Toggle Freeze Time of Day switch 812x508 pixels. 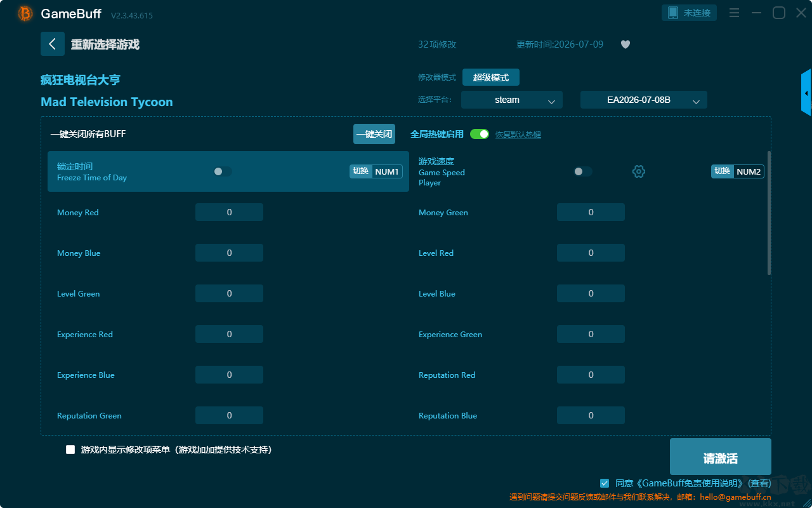click(223, 171)
